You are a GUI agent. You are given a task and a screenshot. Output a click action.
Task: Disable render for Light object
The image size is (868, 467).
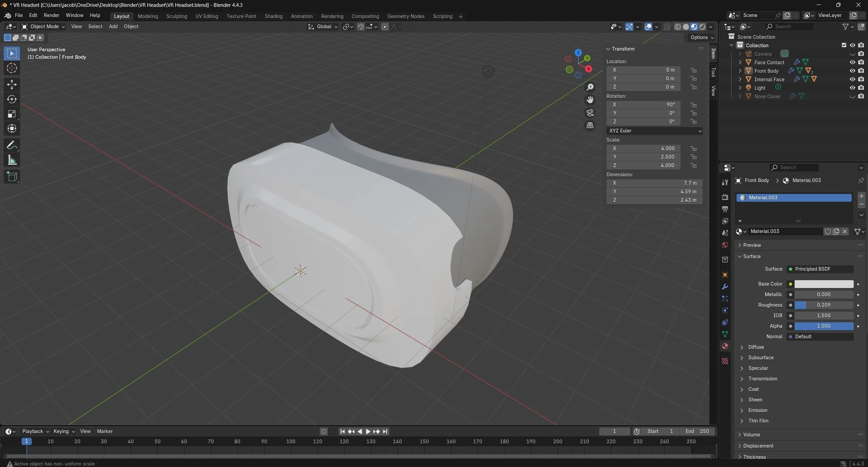[861, 88]
